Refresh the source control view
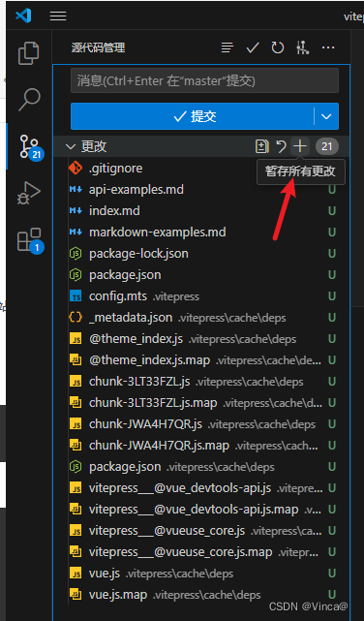 [278, 47]
